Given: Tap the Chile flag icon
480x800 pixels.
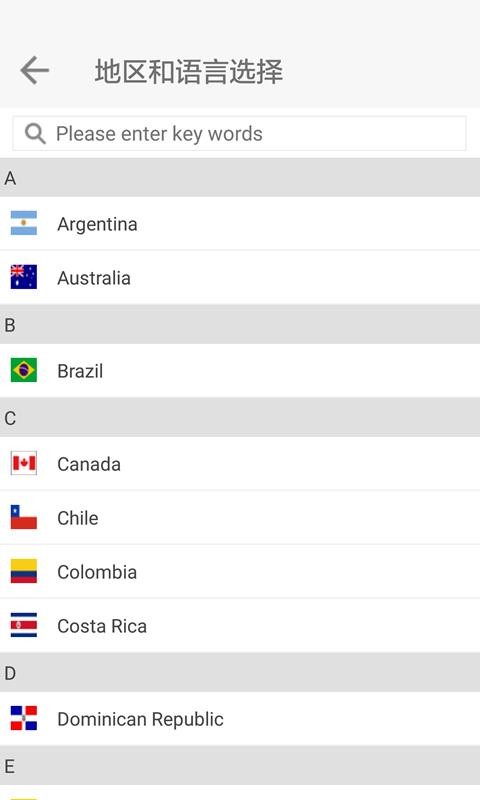Looking at the screenshot, I should (x=23, y=517).
